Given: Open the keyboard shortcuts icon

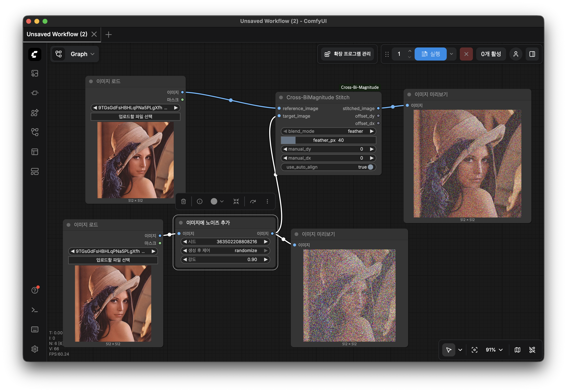Looking at the screenshot, I should (35, 329).
